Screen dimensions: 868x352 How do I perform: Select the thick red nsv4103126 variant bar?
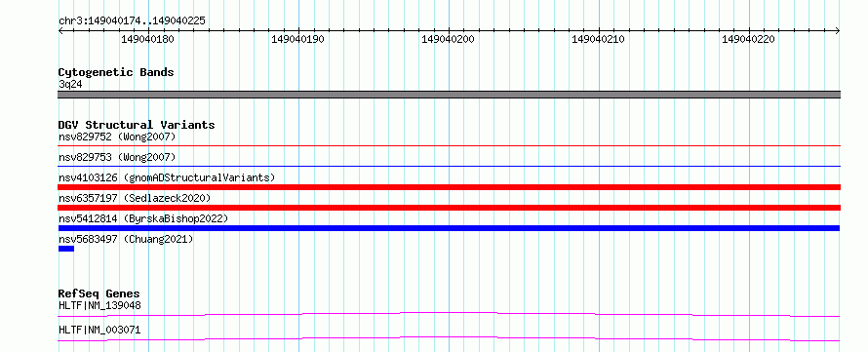point(449,187)
